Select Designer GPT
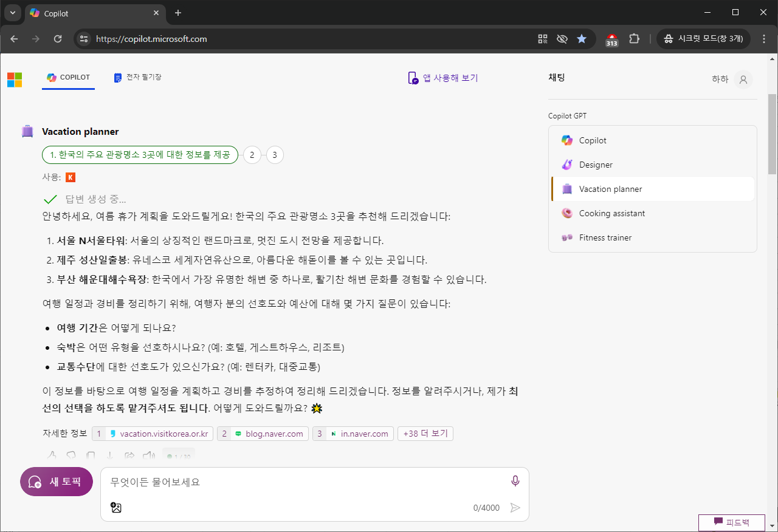The width and height of the screenshot is (778, 532). pyautogui.click(x=652, y=165)
